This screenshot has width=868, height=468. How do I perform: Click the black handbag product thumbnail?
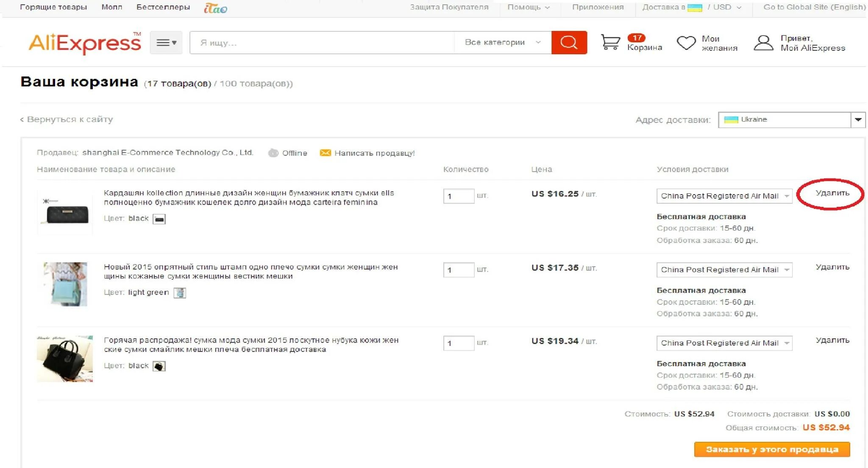point(64,359)
